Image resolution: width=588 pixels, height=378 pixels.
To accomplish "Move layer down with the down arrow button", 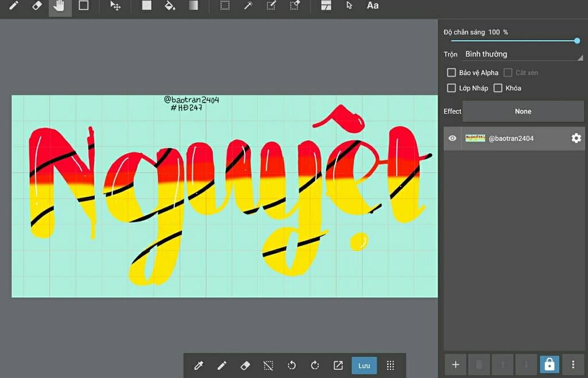I will pyautogui.click(x=526, y=364).
